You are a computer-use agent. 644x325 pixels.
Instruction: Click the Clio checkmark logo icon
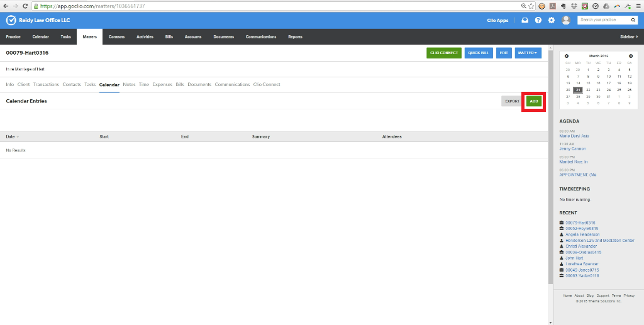point(11,20)
